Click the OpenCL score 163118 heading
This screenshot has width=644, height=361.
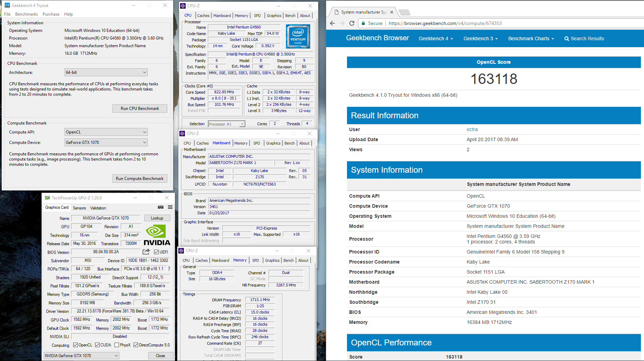pos(494,79)
